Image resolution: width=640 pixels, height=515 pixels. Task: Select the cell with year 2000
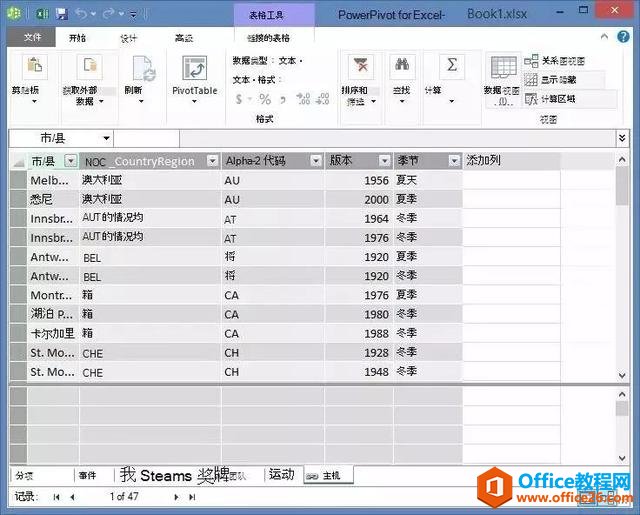pyautogui.click(x=359, y=200)
